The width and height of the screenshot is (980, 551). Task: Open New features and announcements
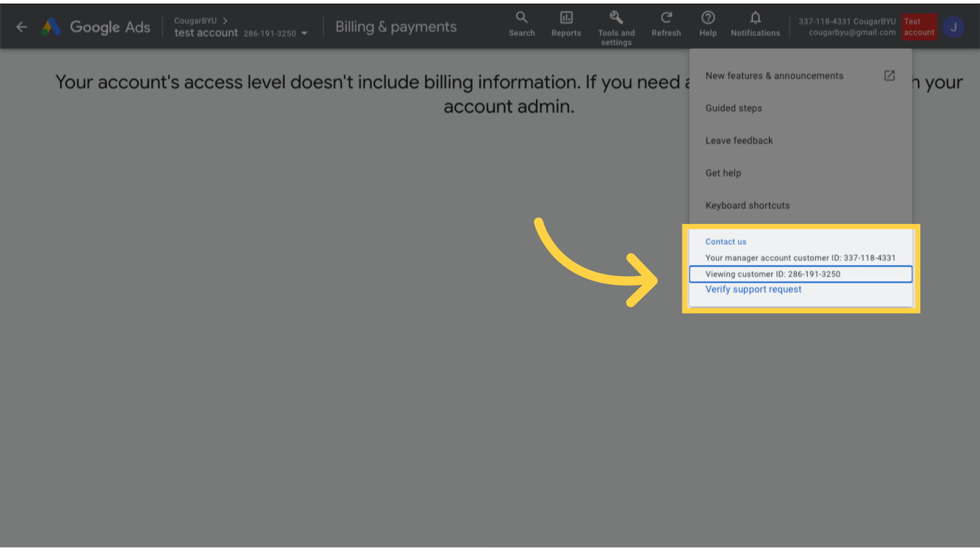774,76
